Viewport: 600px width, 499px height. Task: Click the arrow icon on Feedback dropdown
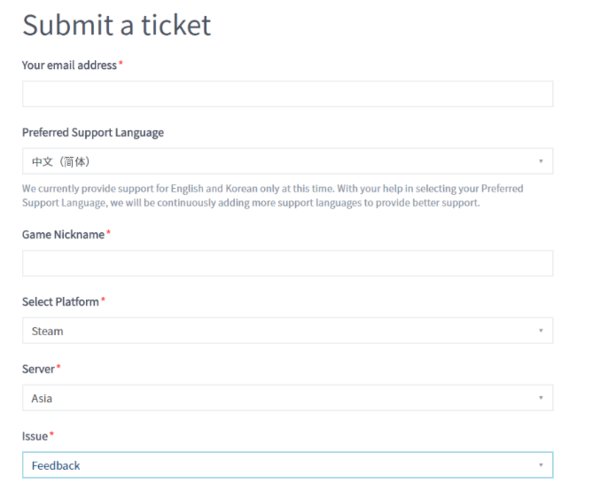pyautogui.click(x=540, y=465)
